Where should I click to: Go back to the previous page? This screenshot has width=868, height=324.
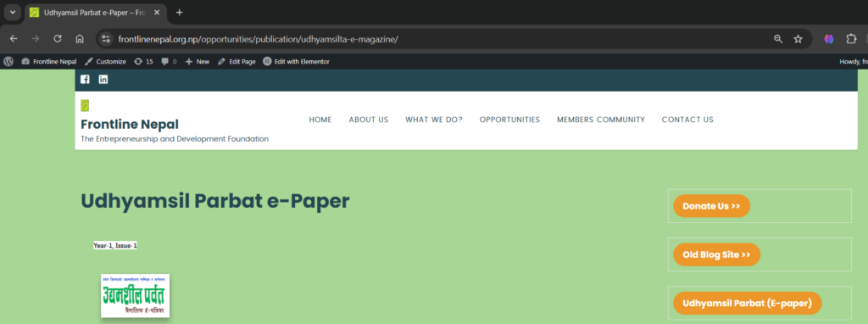click(14, 39)
